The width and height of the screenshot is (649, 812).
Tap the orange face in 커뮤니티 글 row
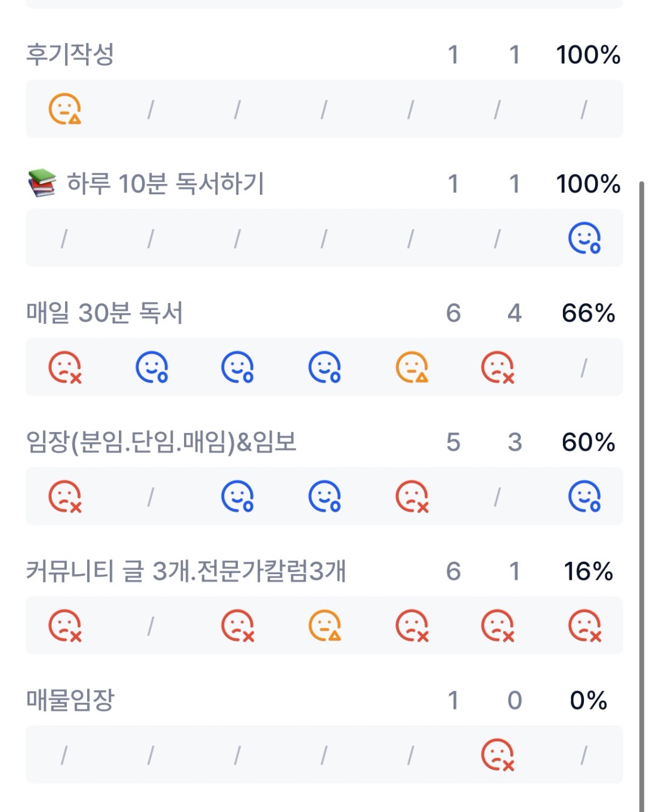coord(324,626)
